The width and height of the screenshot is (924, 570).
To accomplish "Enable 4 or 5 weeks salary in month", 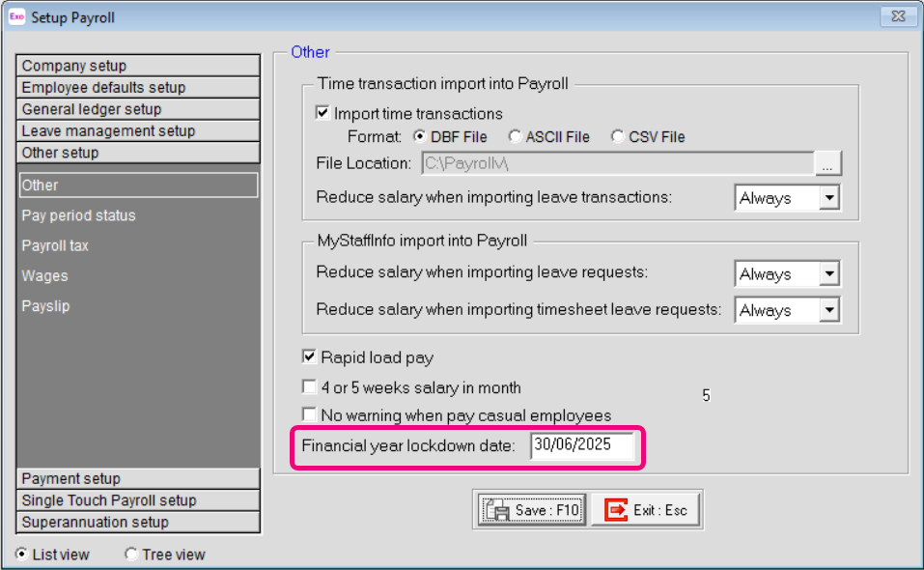I will pyautogui.click(x=309, y=386).
